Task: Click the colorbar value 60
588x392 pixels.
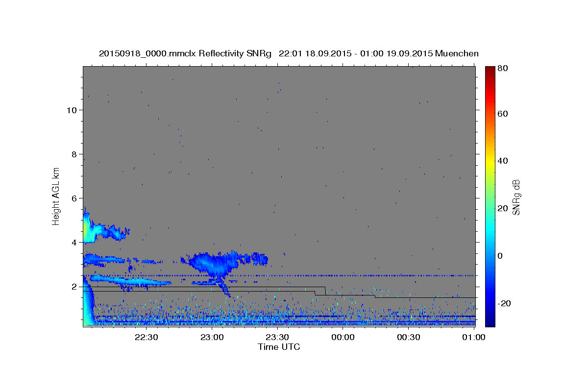Action: click(502, 114)
